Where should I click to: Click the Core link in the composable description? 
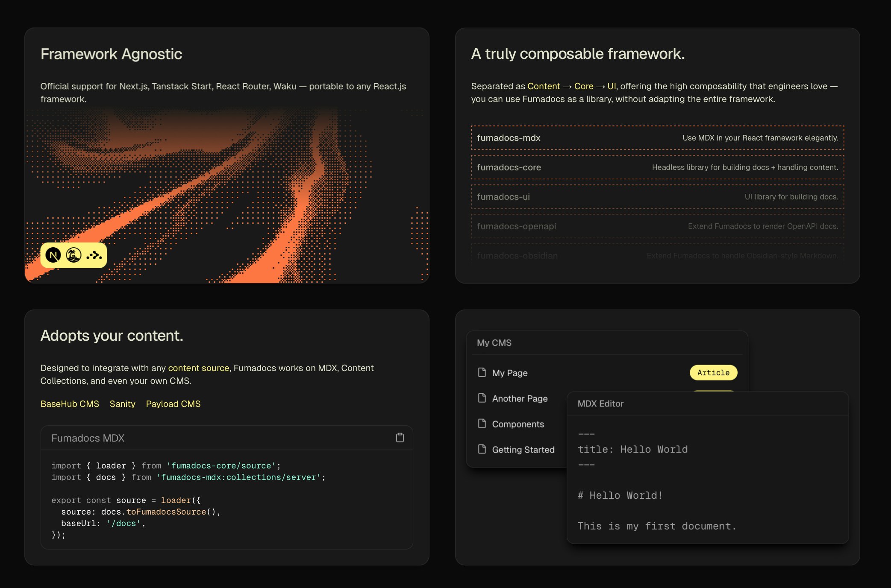click(584, 86)
